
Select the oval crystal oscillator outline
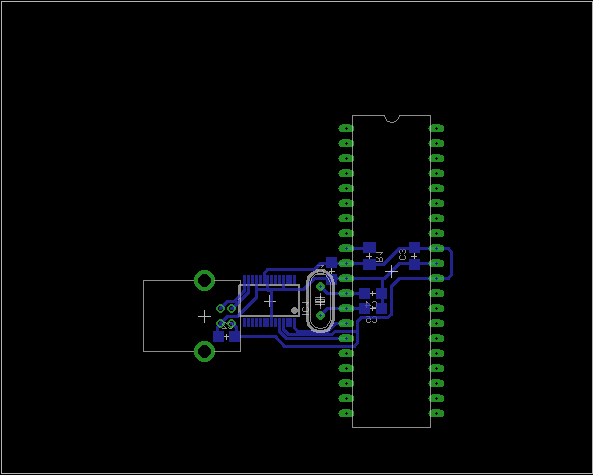pos(320,301)
